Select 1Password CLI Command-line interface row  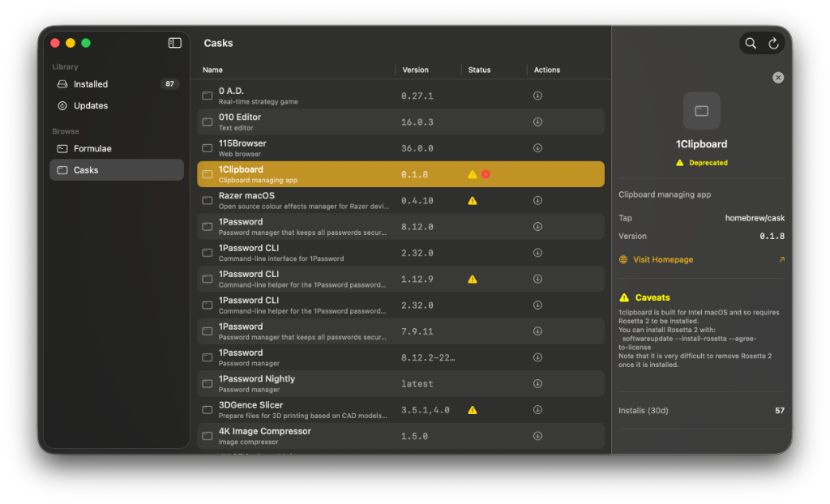click(400, 253)
